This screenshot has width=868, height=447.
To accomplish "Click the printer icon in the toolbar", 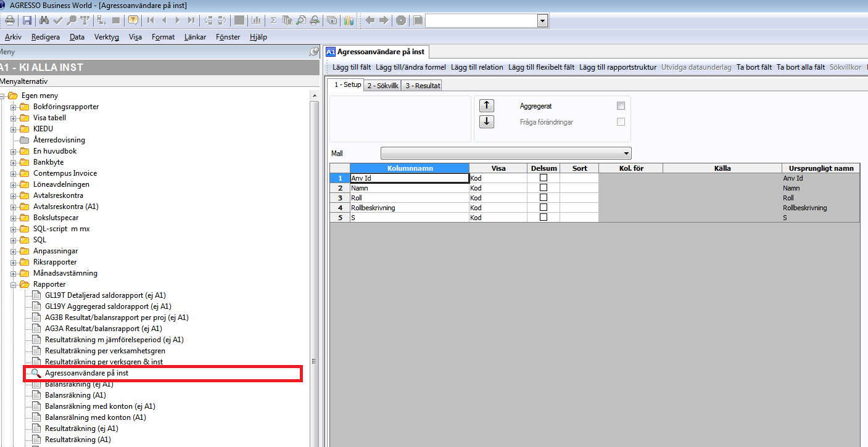I will tap(9, 20).
